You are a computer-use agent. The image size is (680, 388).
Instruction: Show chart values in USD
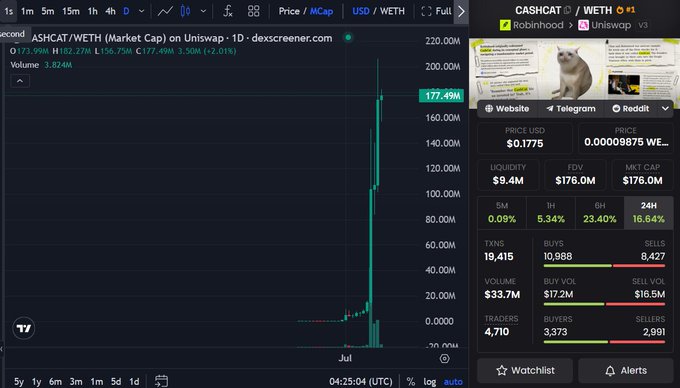[x=360, y=11]
